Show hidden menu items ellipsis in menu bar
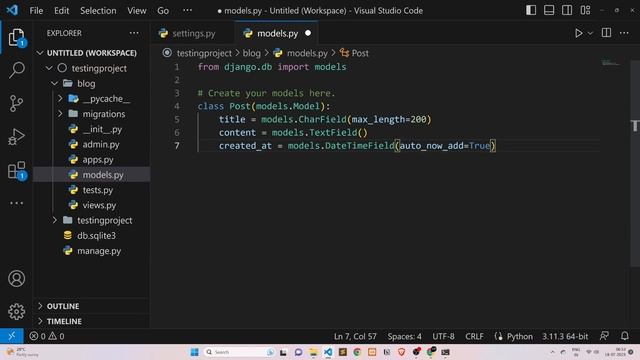640x360 pixels. click(x=187, y=10)
